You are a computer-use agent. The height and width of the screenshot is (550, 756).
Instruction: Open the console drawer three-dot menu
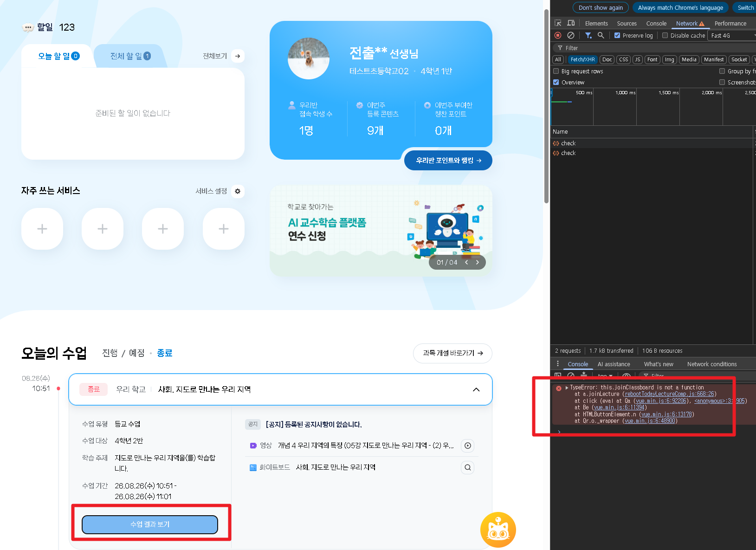point(558,364)
